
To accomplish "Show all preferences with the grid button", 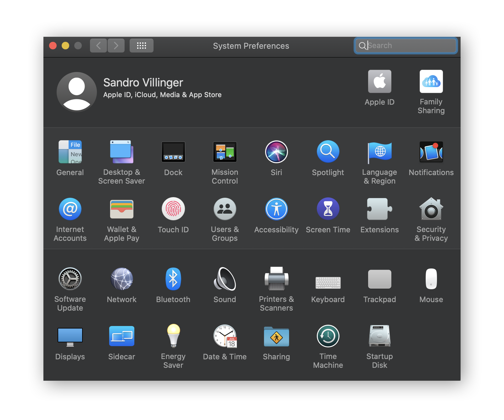I will (x=142, y=46).
